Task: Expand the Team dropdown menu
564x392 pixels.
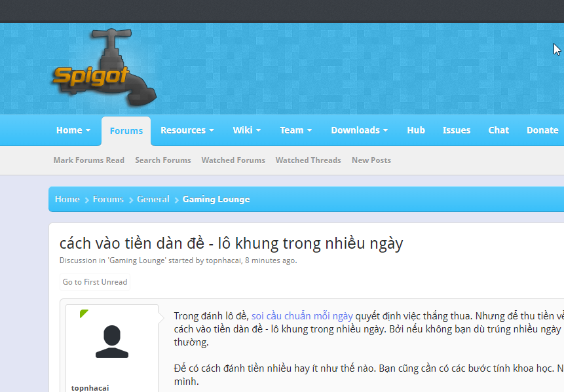Action: click(x=295, y=130)
